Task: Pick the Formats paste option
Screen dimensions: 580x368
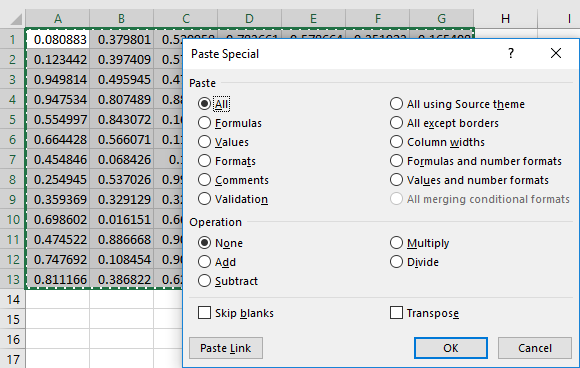Action: point(205,161)
